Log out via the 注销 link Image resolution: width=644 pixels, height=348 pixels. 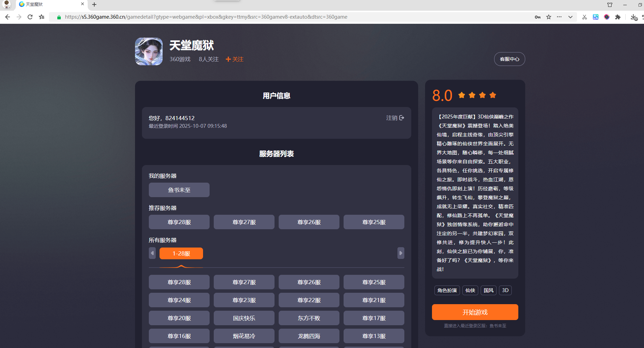pyautogui.click(x=395, y=118)
